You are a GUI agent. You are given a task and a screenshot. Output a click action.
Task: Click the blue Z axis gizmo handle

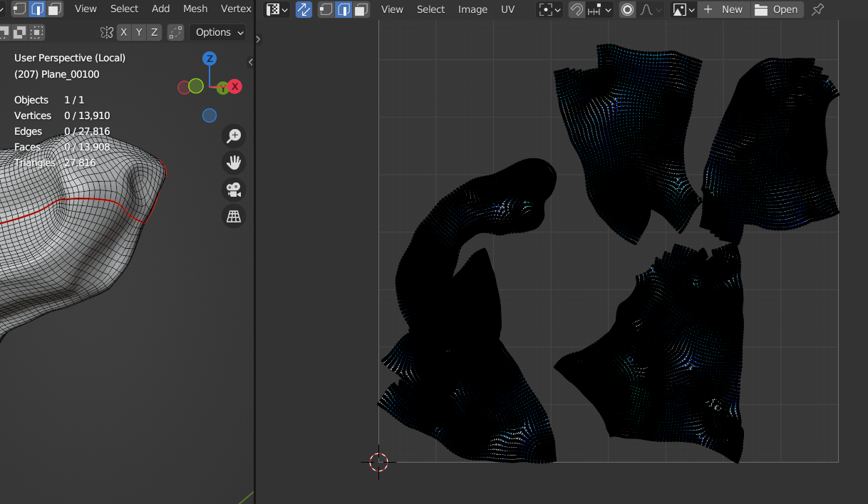pyautogui.click(x=210, y=58)
